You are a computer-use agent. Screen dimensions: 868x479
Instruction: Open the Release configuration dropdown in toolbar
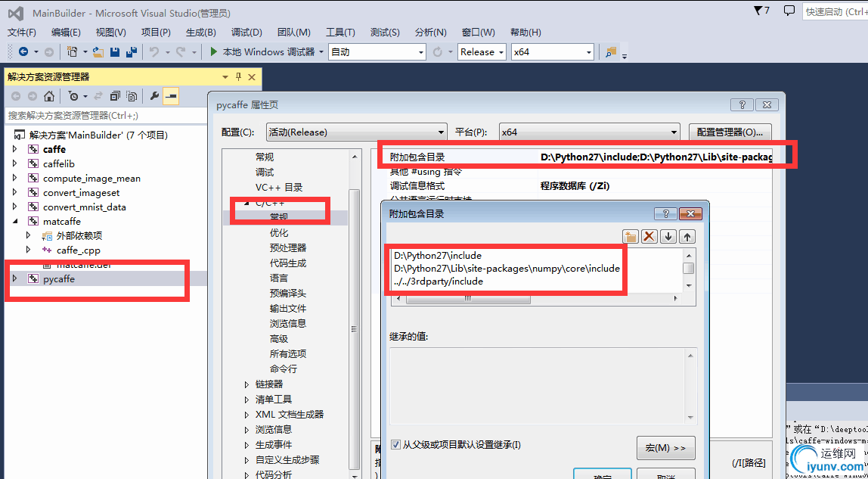pyautogui.click(x=482, y=52)
